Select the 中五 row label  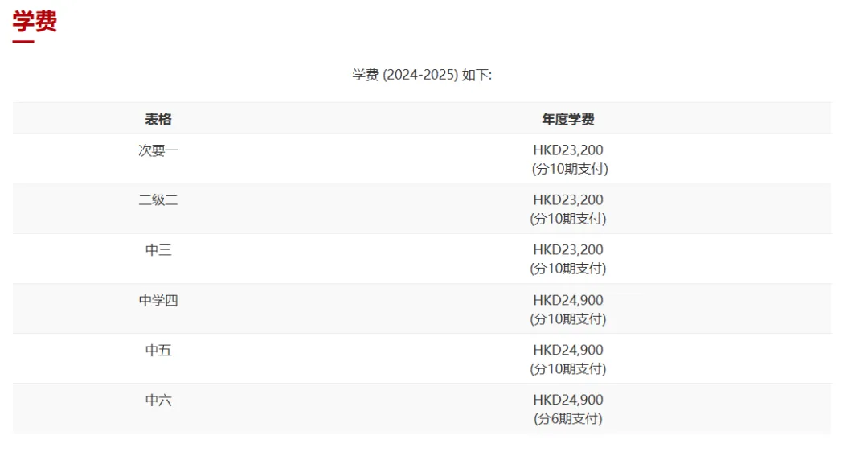tap(158, 350)
